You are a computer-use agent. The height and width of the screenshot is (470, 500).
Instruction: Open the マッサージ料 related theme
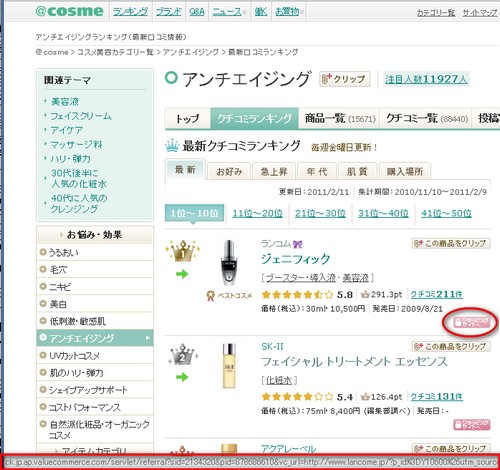coord(76,144)
